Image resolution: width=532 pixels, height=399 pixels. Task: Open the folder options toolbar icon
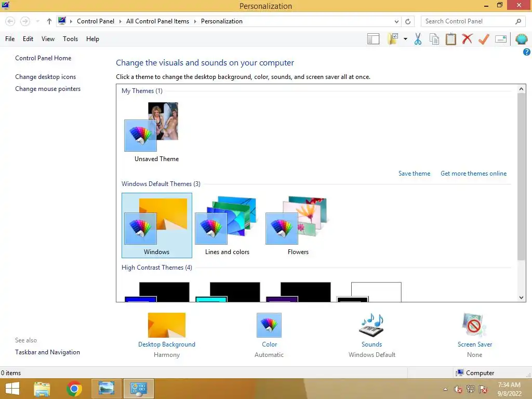[393, 39]
